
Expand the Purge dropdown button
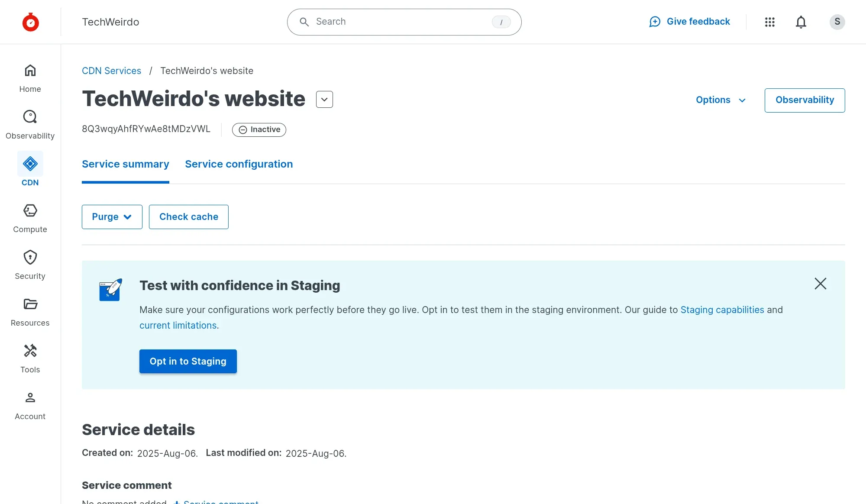coord(112,217)
